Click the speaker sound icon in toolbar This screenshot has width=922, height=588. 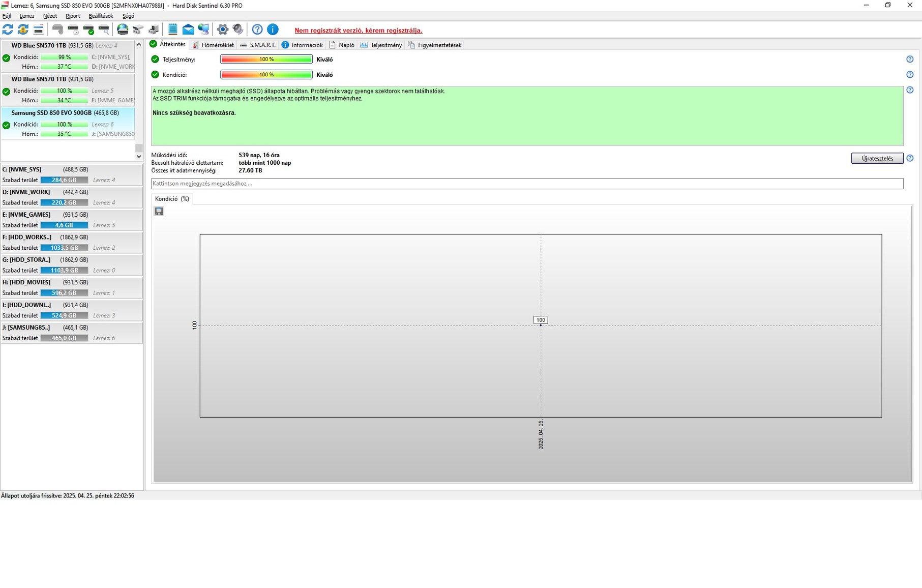[x=237, y=30]
